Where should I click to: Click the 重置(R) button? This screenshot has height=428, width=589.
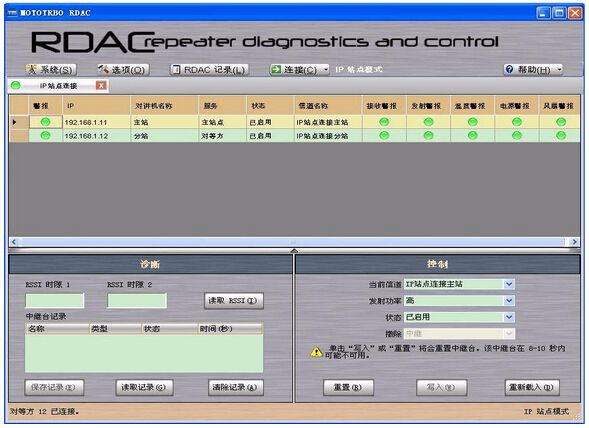(x=348, y=387)
